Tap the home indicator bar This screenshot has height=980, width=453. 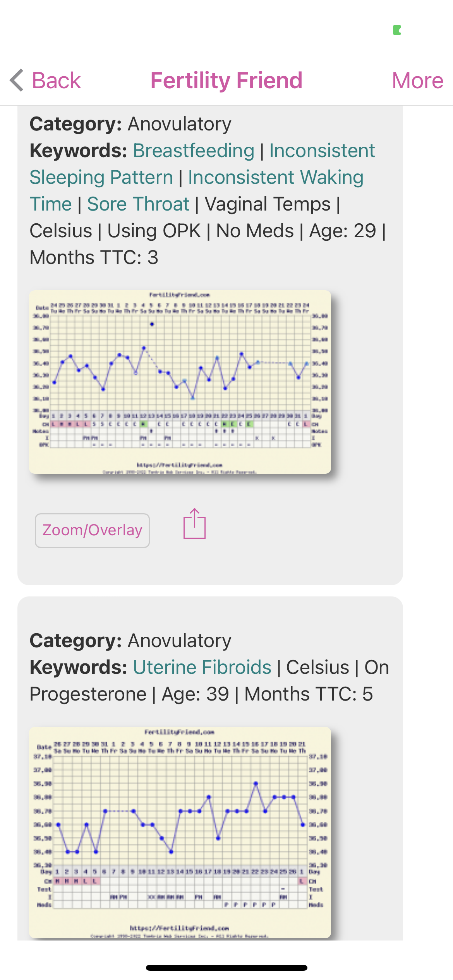tap(226, 968)
